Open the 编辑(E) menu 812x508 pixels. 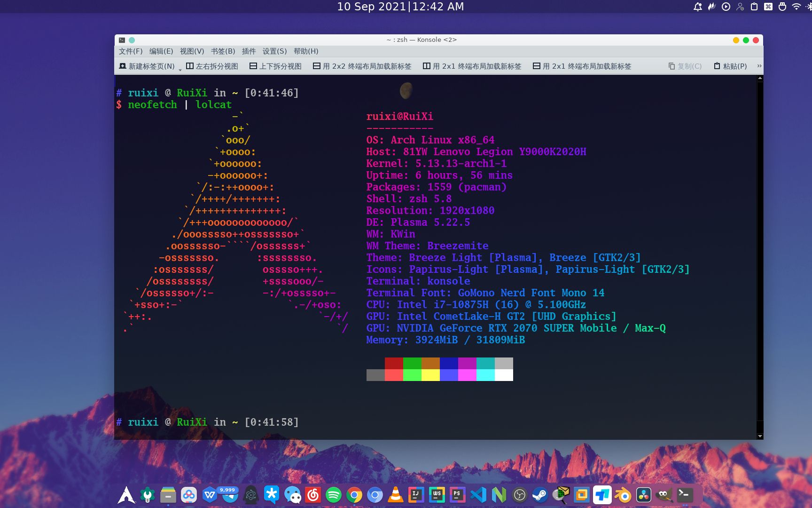[x=161, y=51]
